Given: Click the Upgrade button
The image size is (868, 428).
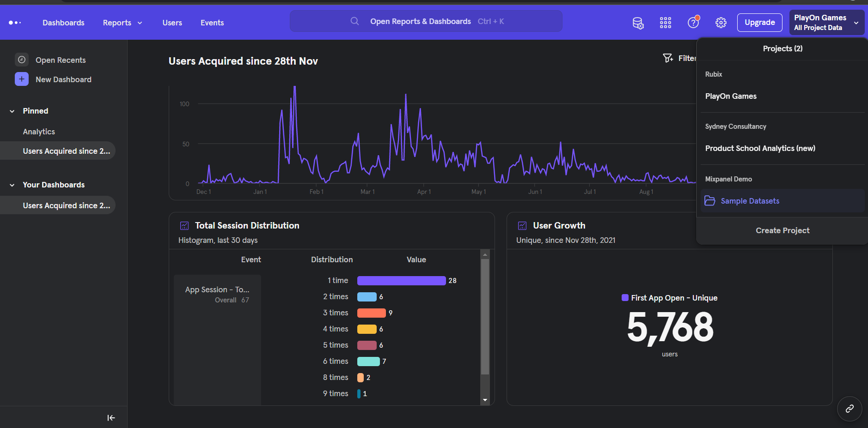Looking at the screenshot, I should coord(759,22).
